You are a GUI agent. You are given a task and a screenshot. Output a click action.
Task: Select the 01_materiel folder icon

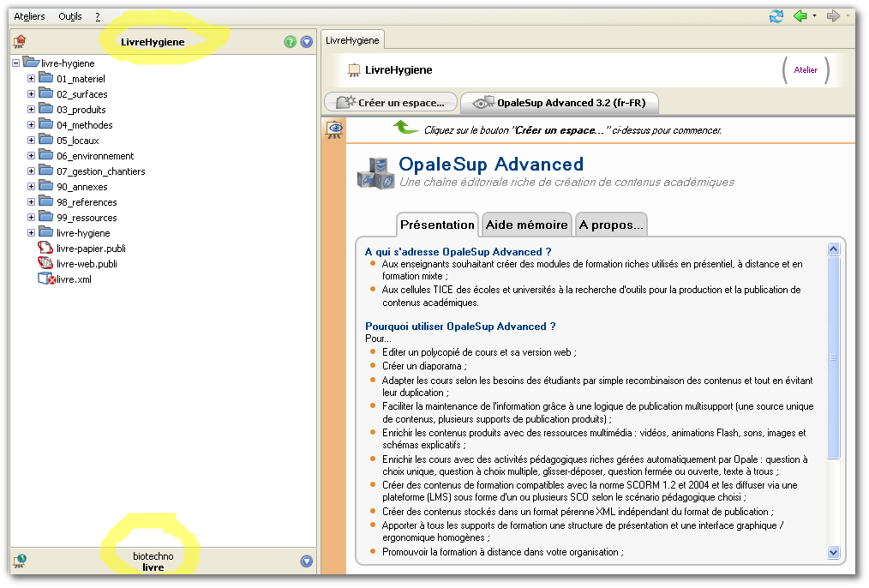(46, 78)
